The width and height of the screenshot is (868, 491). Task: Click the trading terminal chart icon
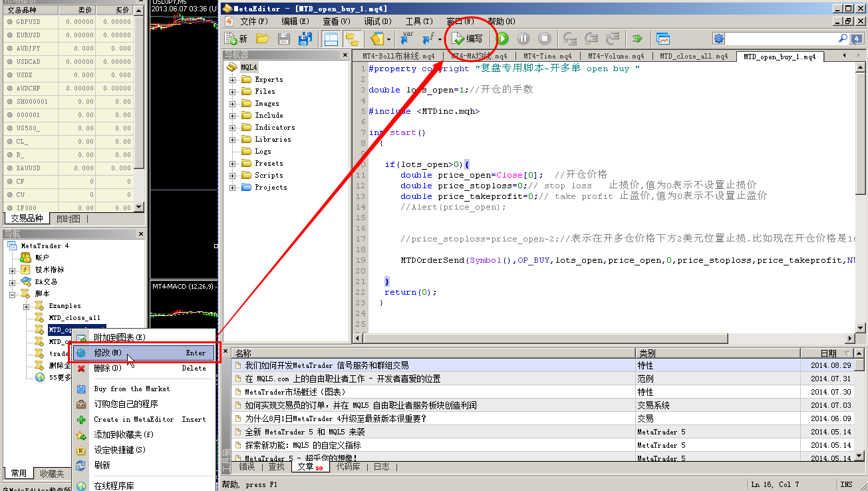pos(663,39)
